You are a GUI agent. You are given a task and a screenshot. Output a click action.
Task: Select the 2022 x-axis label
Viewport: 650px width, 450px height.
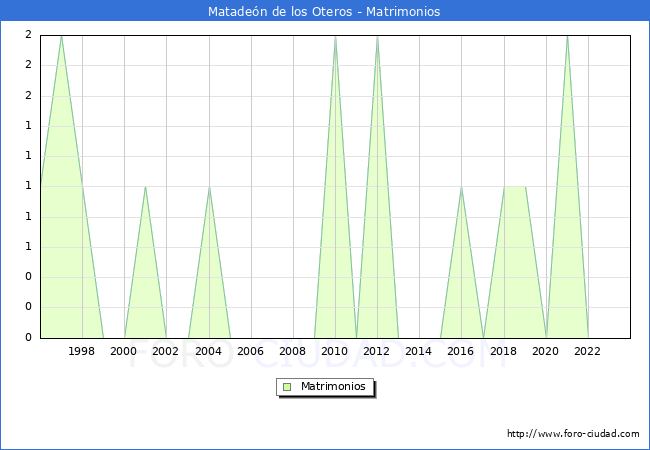click(x=587, y=351)
